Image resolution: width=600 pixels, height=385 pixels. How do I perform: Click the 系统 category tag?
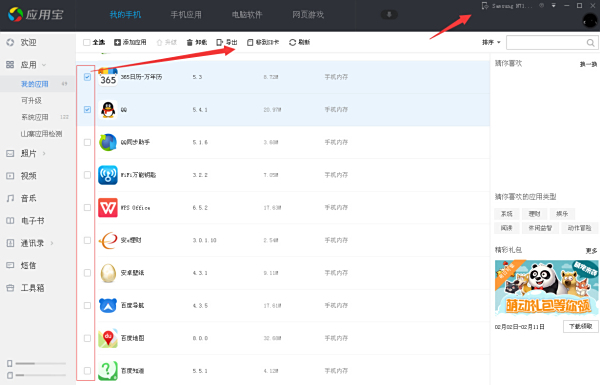pyautogui.click(x=507, y=214)
